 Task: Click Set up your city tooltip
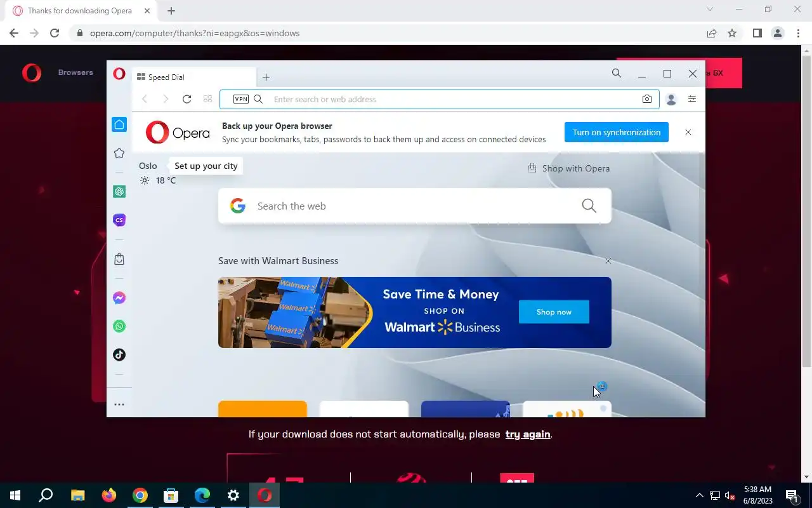(206, 166)
